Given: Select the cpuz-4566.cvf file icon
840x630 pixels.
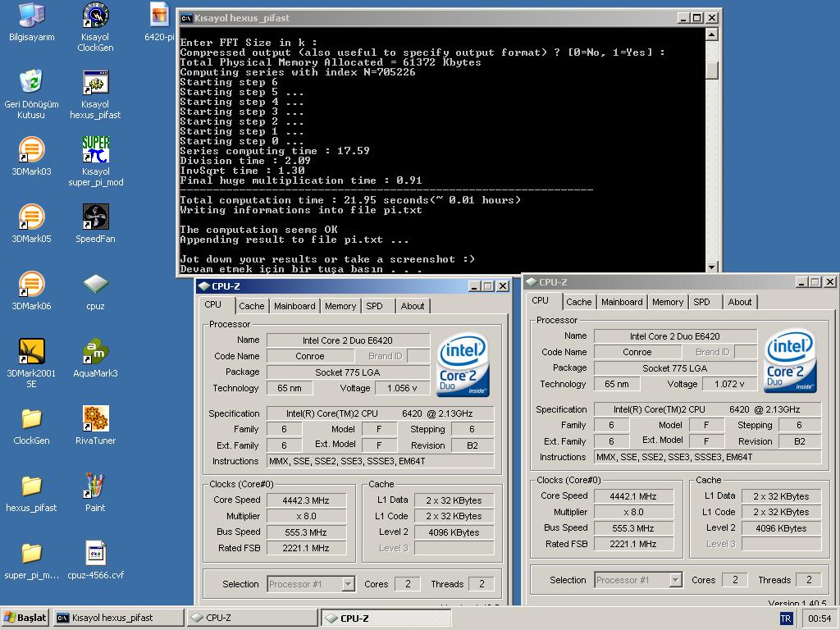Looking at the screenshot, I should [x=96, y=560].
